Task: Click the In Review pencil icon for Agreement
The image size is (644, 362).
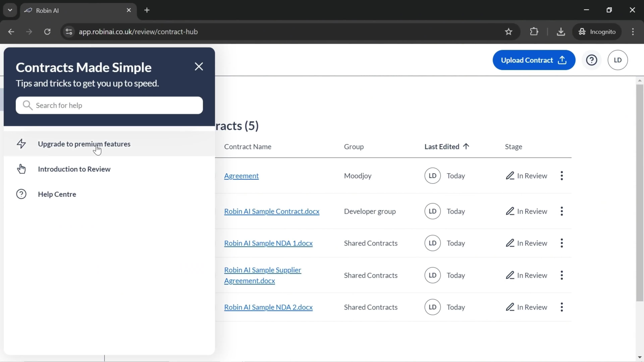Action: click(x=509, y=175)
